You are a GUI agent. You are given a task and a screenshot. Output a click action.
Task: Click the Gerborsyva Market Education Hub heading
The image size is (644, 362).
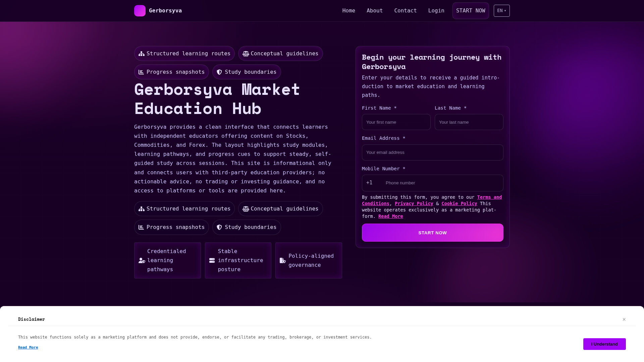pos(217,99)
